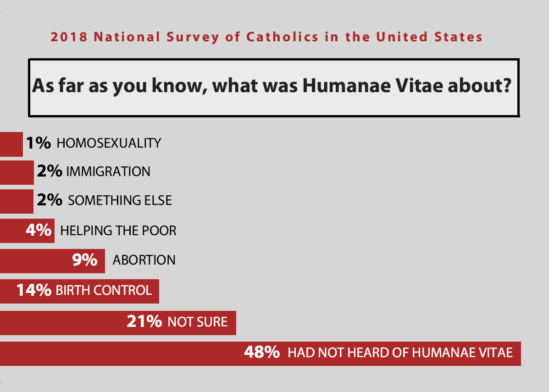Click the red bar beside SOMETHING ELSE

click(x=17, y=201)
